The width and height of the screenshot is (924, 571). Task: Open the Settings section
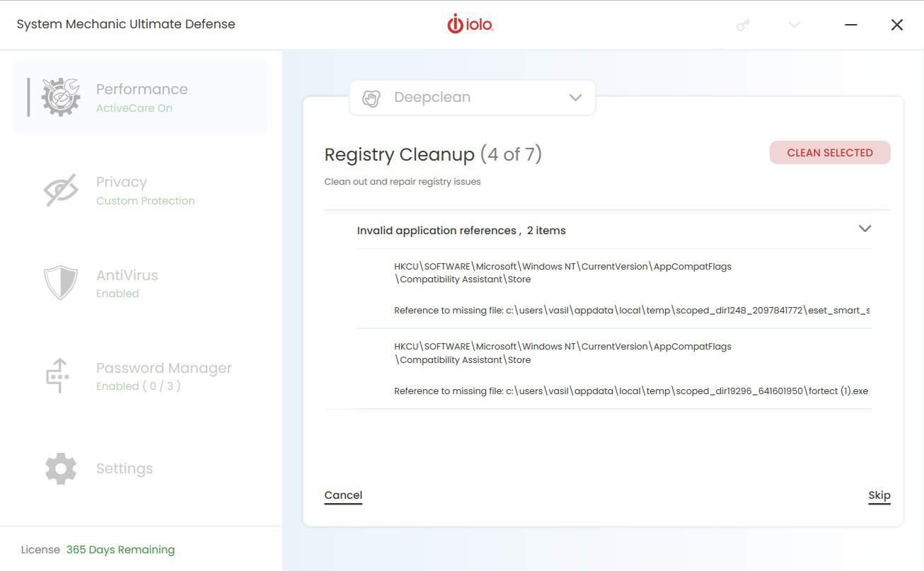point(140,468)
